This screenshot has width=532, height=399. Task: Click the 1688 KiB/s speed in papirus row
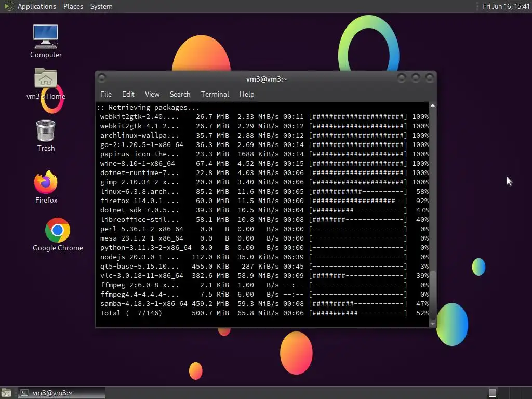[x=258, y=154]
